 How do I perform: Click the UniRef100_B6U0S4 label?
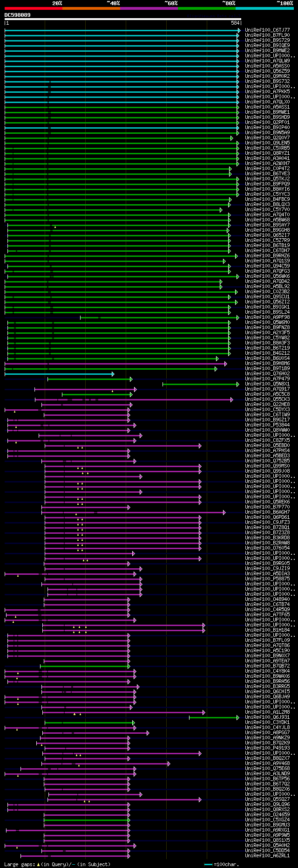pyautogui.click(x=267, y=358)
